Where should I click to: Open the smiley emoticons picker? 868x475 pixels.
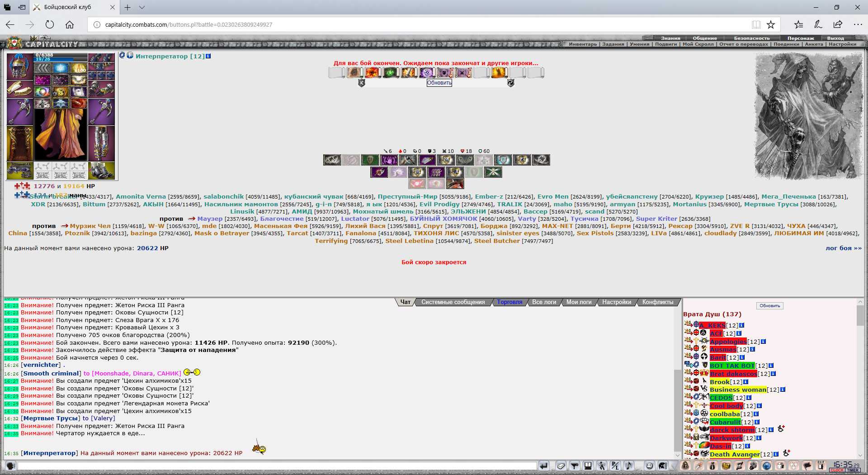tap(649, 466)
